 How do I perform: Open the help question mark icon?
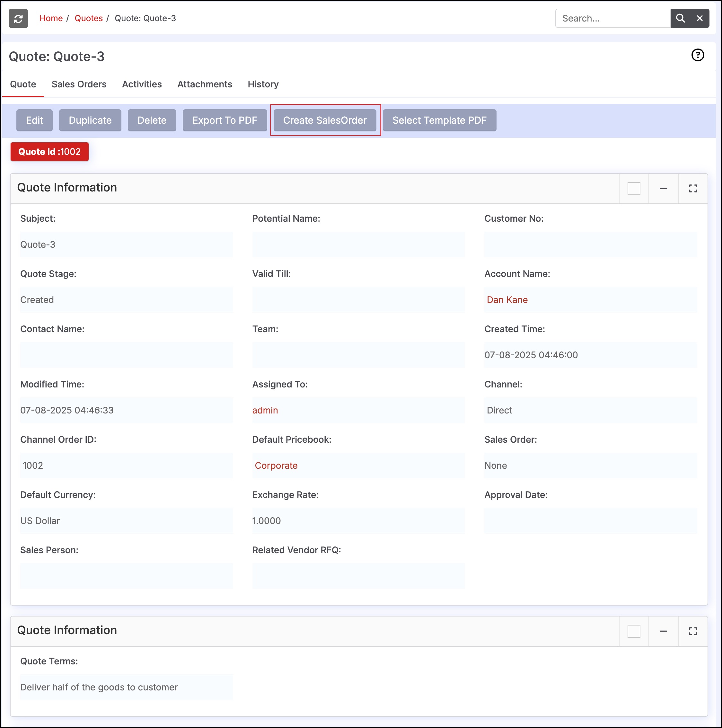[x=698, y=55]
